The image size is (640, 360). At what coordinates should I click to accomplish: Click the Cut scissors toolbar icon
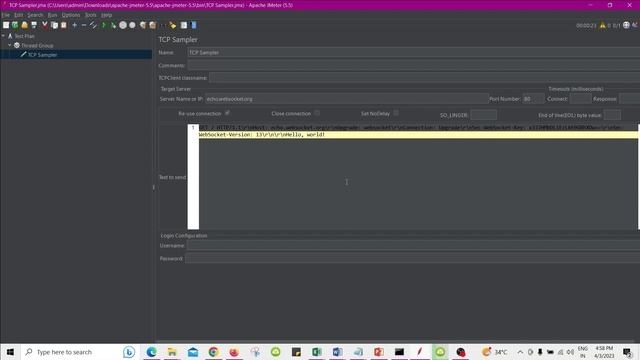point(45,25)
